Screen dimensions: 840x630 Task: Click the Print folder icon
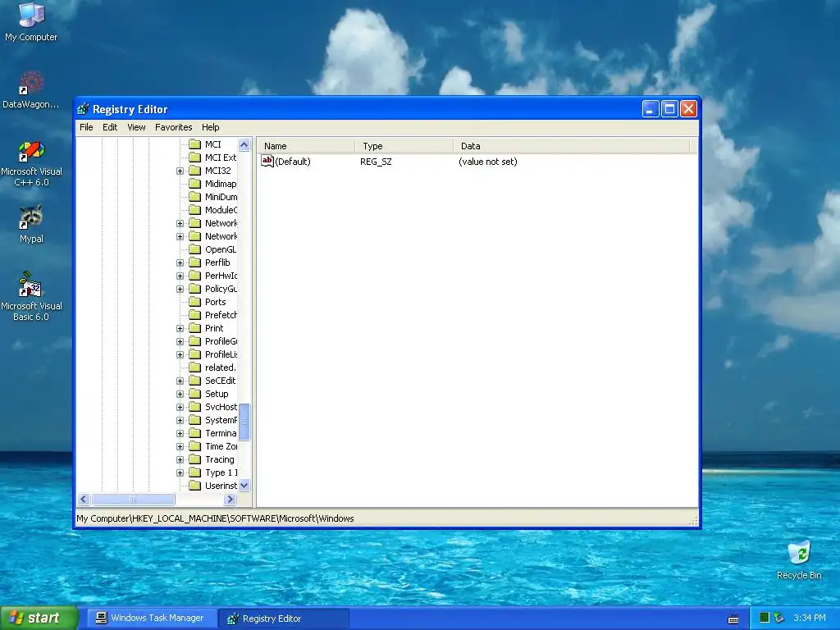click(195, 328)
